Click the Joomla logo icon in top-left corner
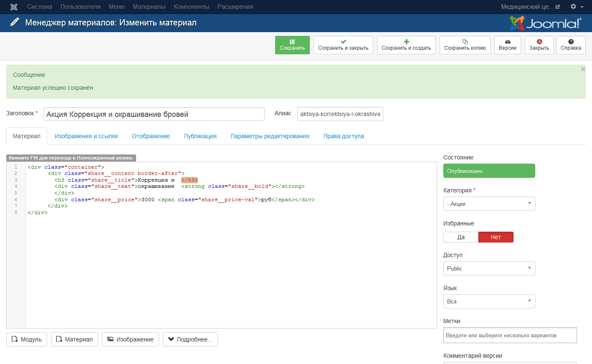Screen dimensions: 592x364 14,7
